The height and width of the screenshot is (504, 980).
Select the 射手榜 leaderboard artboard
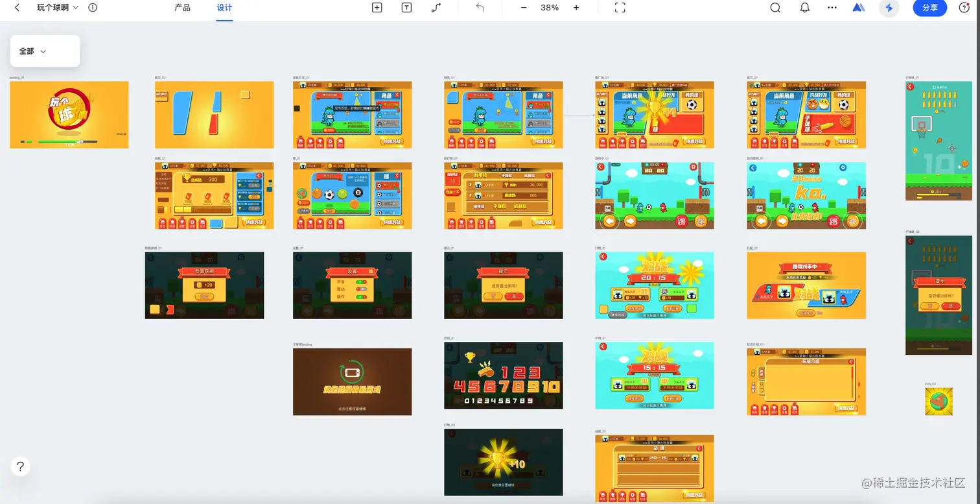504,196
